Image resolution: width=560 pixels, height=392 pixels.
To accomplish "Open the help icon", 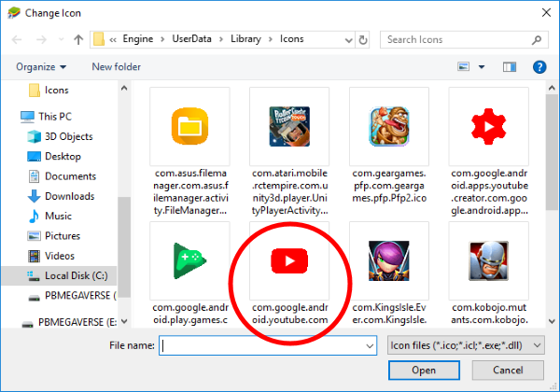I will pos(539,67).
